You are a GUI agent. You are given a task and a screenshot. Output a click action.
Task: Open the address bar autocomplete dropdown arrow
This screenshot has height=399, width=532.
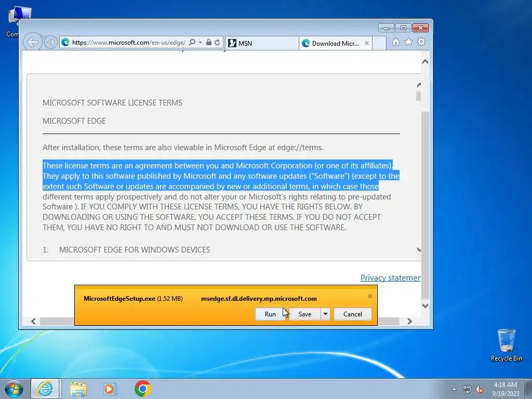[200, 43]
